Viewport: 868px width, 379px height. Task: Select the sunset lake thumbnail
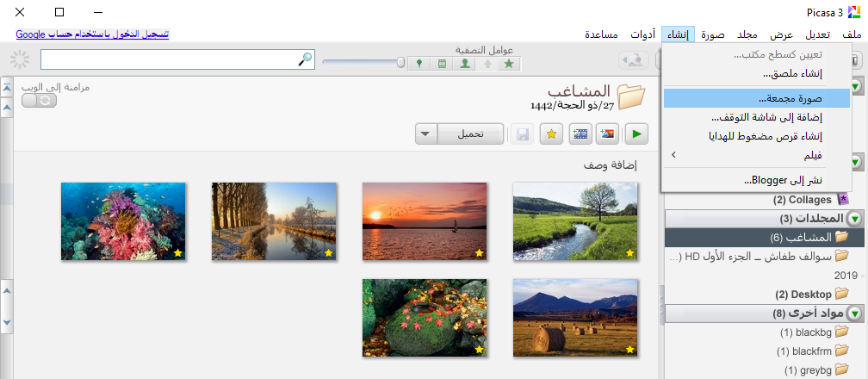click(425, 221)
